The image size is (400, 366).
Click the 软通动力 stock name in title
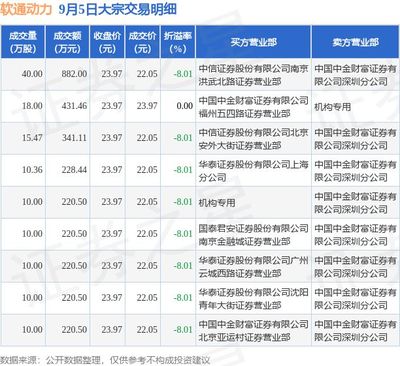(26, 9)
